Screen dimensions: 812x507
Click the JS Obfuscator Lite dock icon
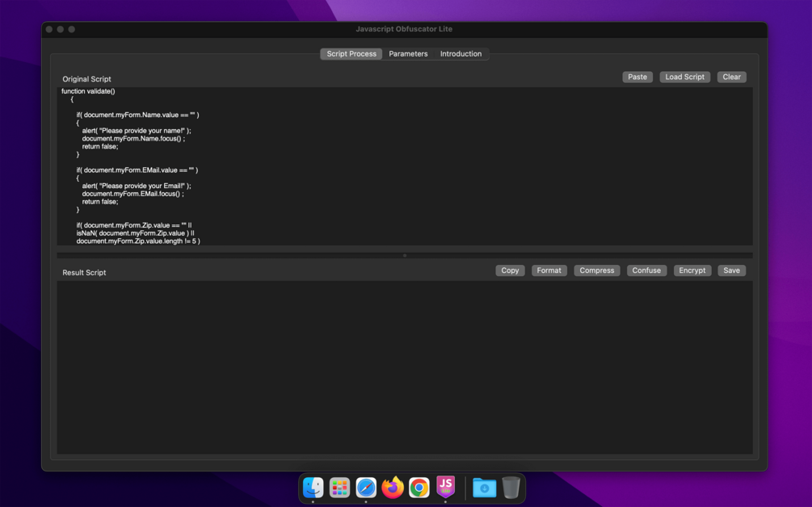tap(445, 487)
